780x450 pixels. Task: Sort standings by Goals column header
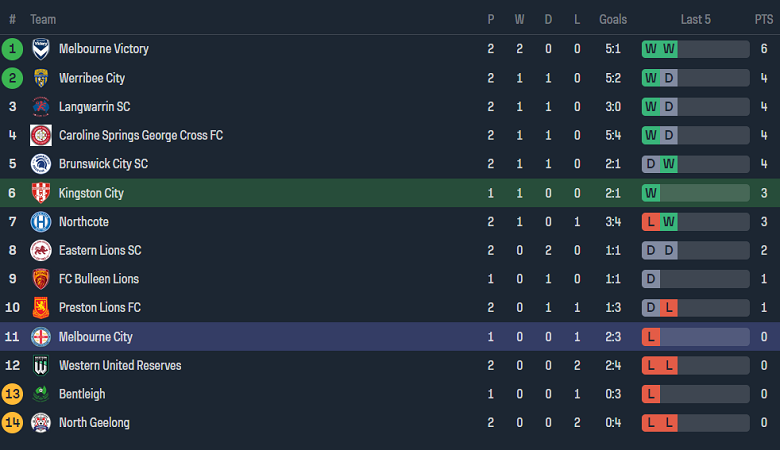coord(613,19)
